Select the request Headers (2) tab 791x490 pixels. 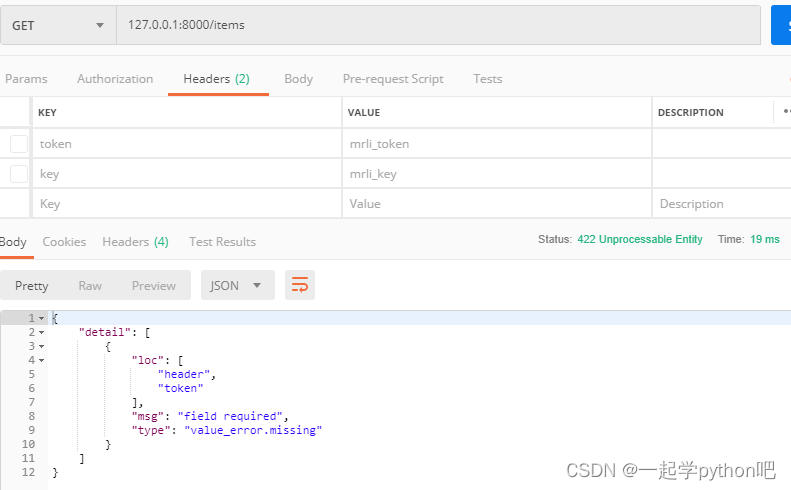tap(216, 79)
